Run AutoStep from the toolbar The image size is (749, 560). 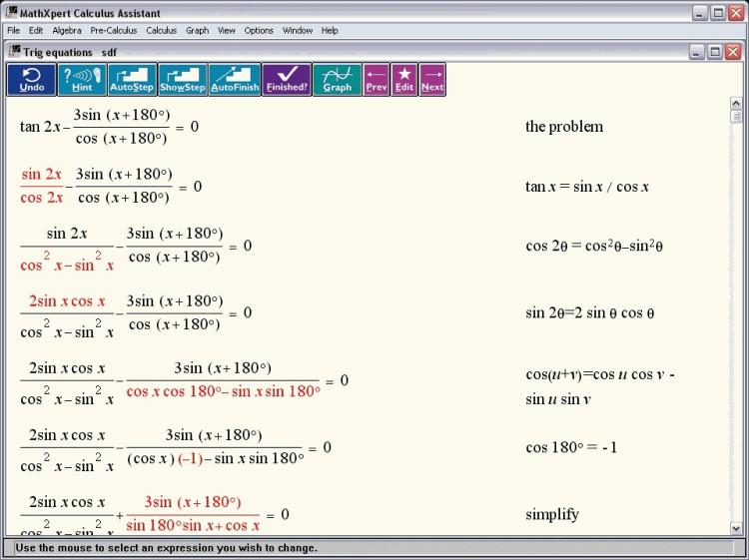[x=132, y=80]
